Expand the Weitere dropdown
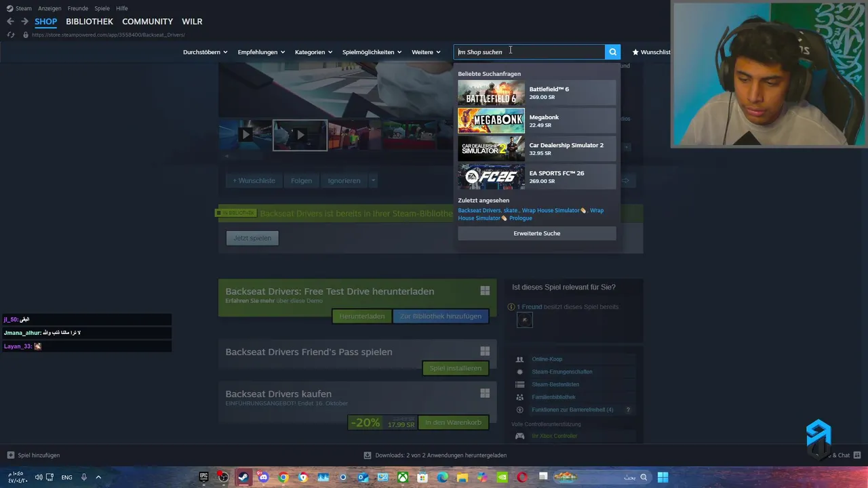868x488 pixels. tap(426, 52)
